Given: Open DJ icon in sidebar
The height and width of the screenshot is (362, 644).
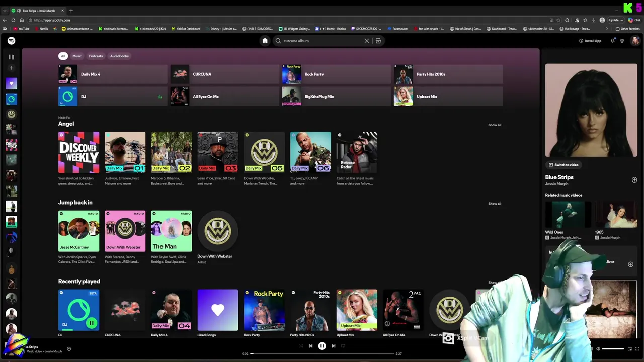Looking at the screenshot, I should tap(11, 99).
